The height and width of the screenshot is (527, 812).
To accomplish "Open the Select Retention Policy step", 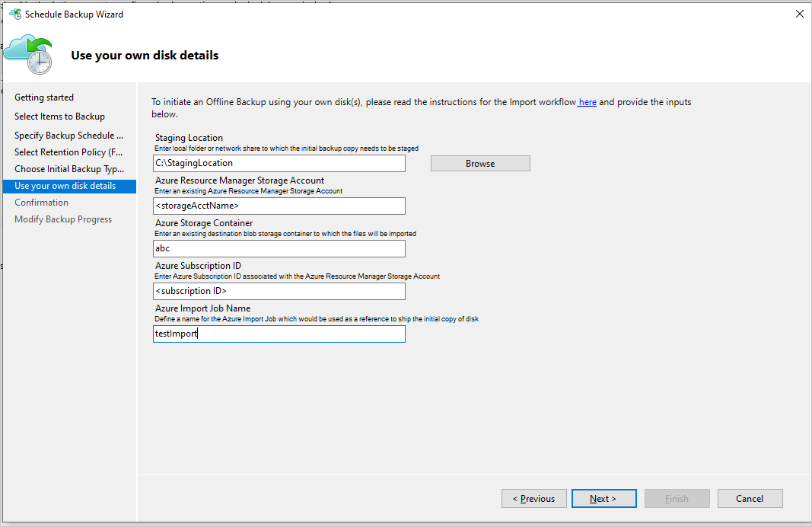I will tap(68, 152).
